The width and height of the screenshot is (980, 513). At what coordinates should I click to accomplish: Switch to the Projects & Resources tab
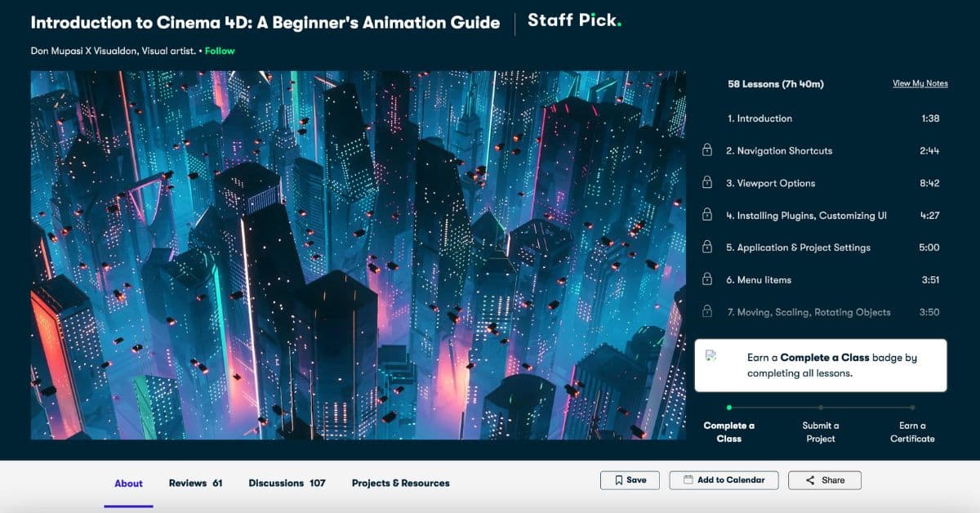coord(400,484)
